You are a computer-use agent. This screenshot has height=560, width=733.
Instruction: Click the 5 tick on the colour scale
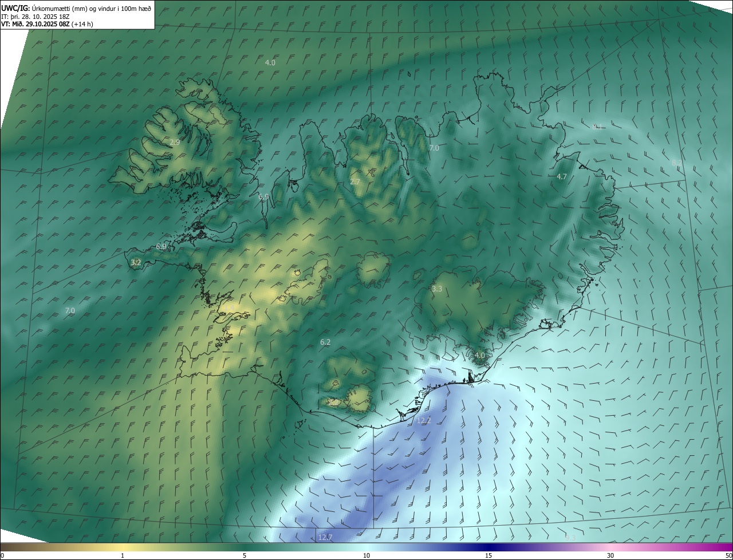tap(245, 556)
